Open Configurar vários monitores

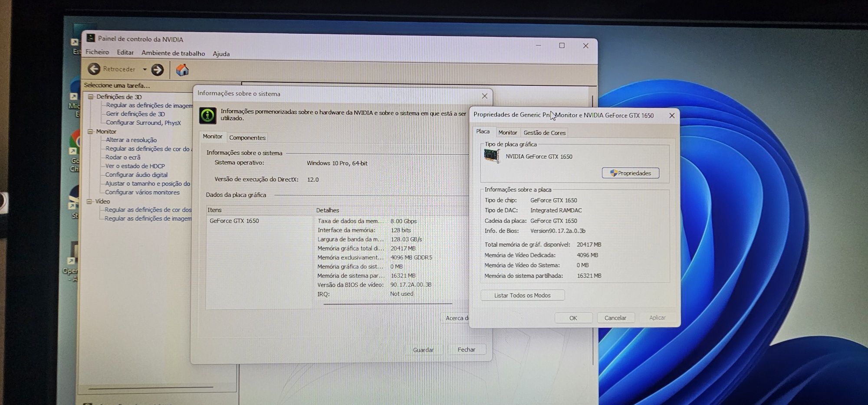coord(142,192)
